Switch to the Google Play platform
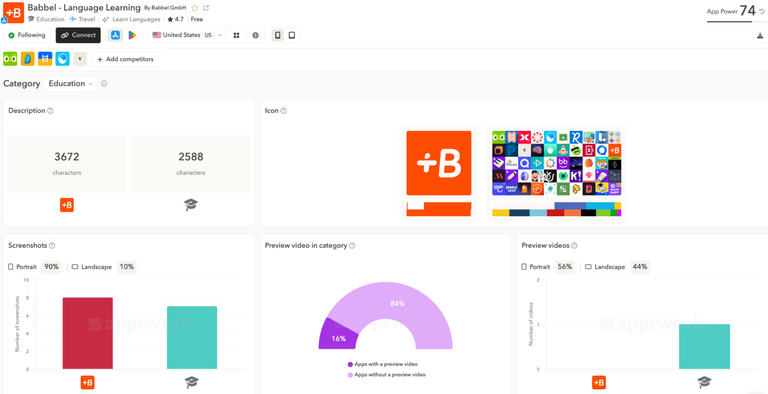The width and height of the screenshot is (768, 394). (x=132, y=35)
